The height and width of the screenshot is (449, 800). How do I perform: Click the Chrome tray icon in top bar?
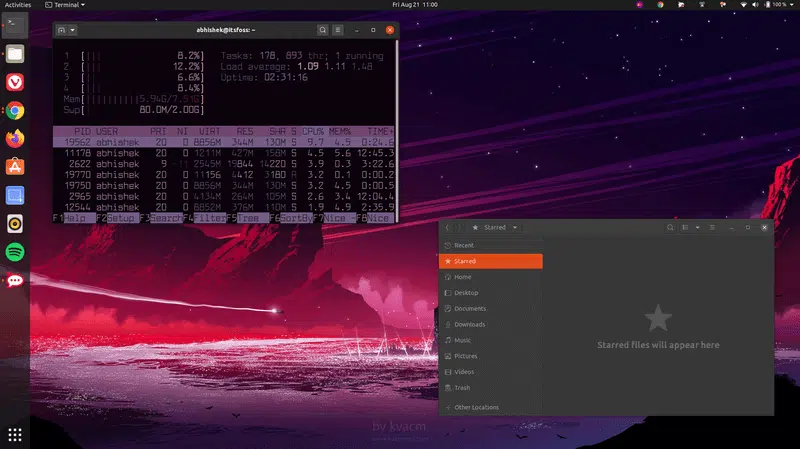[660, 5]
